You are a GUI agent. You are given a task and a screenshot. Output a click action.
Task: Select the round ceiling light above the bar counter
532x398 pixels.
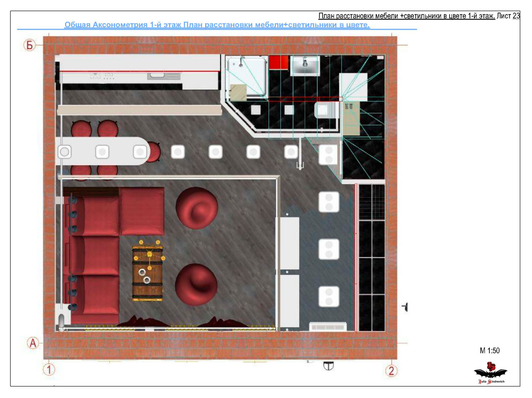(65, 152)
